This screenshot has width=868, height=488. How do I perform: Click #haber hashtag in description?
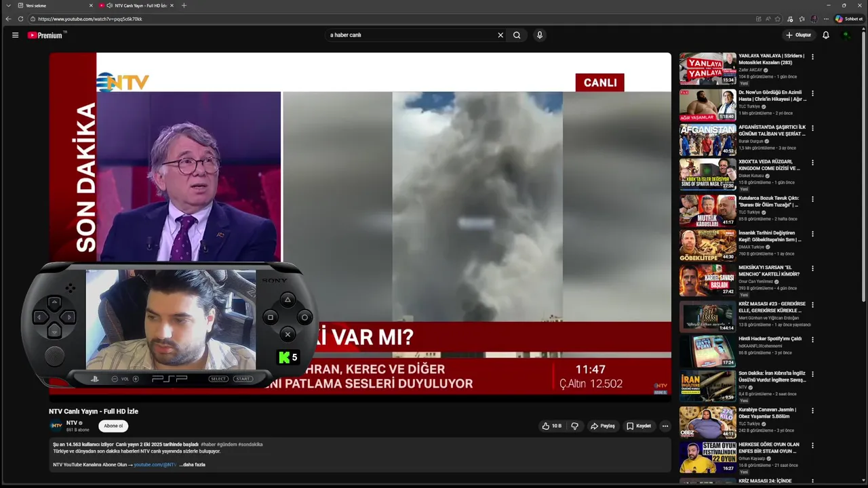[208, 445]
